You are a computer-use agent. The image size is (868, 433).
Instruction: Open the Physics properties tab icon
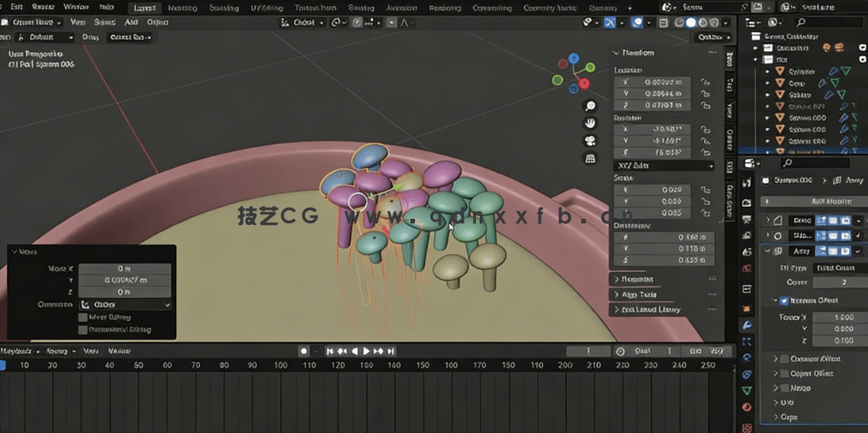click(747, 358)
